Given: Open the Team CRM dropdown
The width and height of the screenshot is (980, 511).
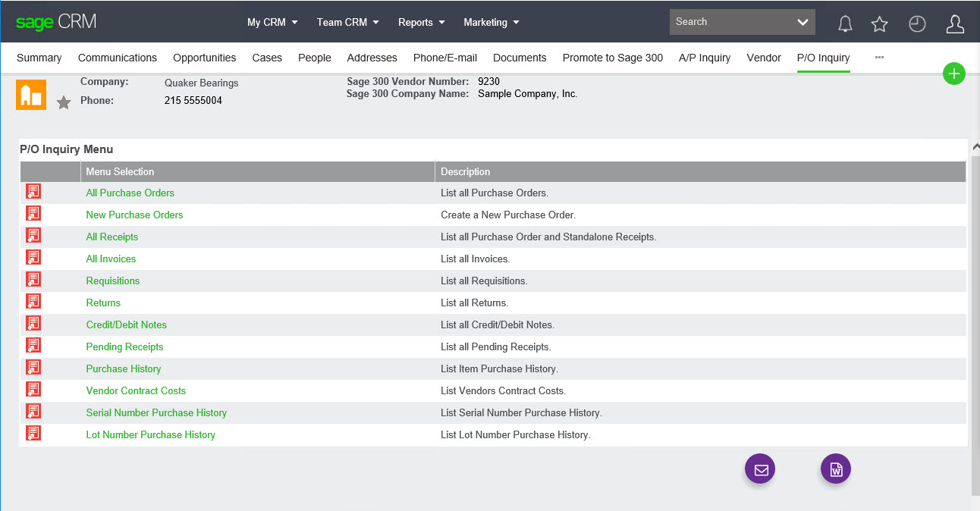Looking at the screenshot, I should 348,23.
